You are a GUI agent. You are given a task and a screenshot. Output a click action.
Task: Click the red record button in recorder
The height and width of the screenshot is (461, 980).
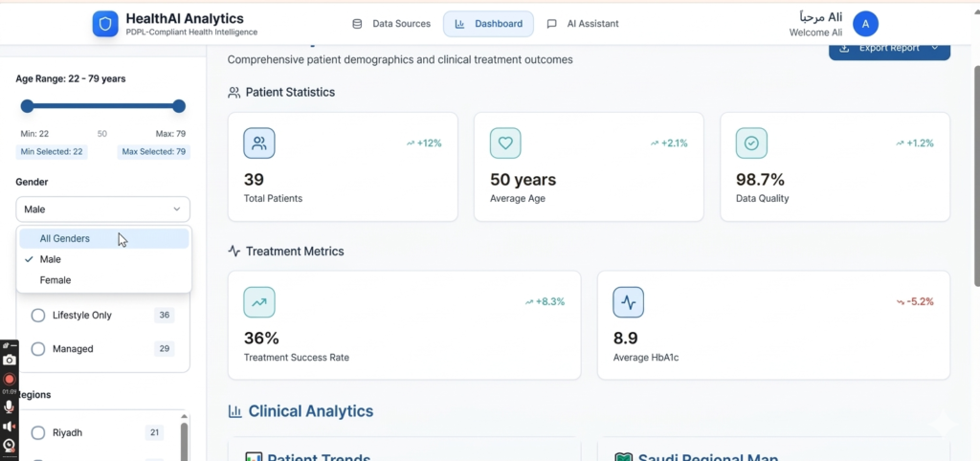pos(9,379)
